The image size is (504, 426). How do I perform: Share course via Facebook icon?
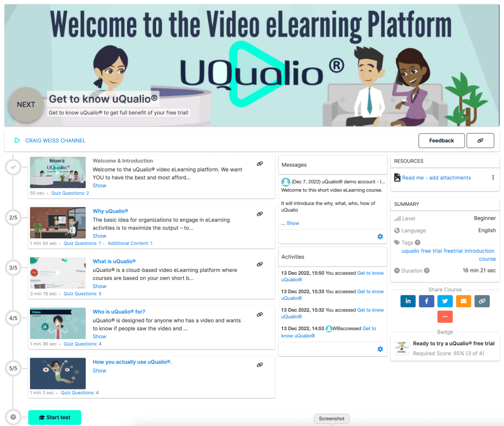coord(426,301)
